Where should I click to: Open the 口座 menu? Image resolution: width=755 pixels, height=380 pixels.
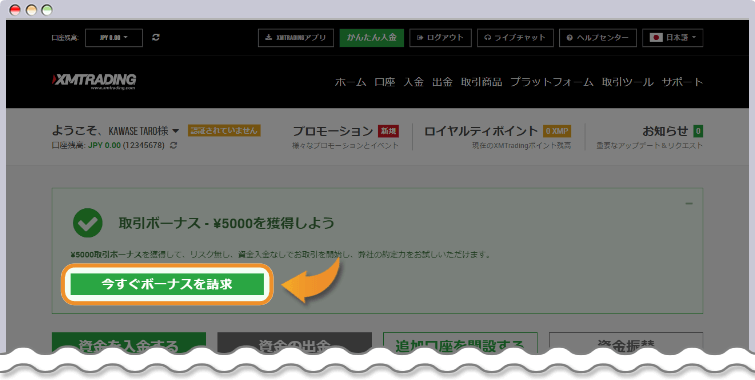(x=385, y=82)
